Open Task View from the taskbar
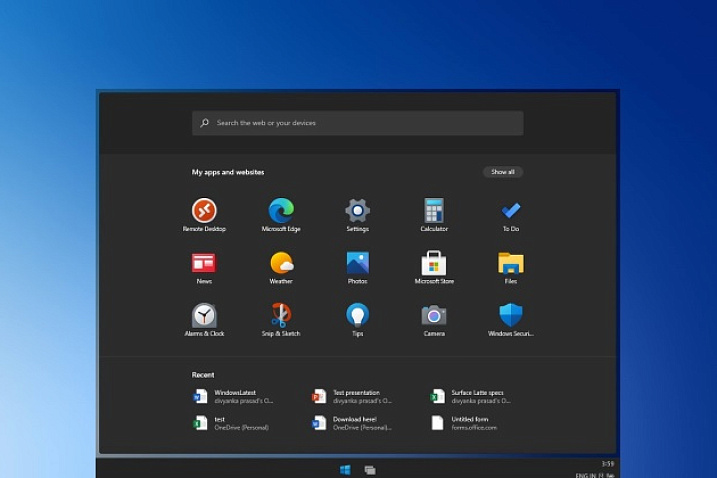 coord(370,470)
